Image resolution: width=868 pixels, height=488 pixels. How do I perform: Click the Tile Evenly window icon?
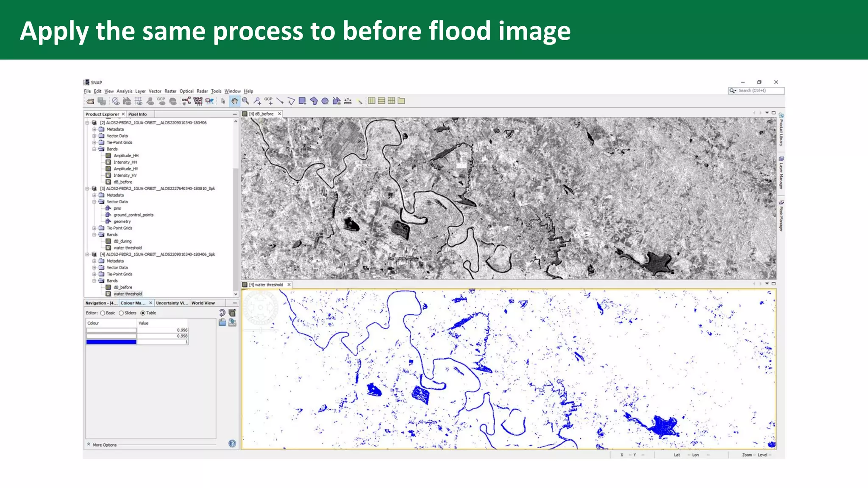click(x=391, y=101)
